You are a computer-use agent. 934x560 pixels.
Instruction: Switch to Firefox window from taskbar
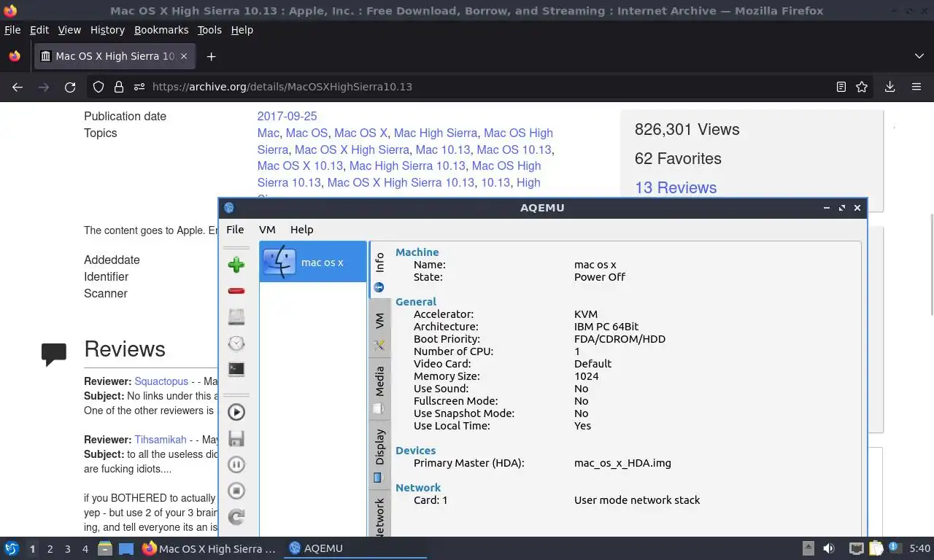(x=209, y=548)
